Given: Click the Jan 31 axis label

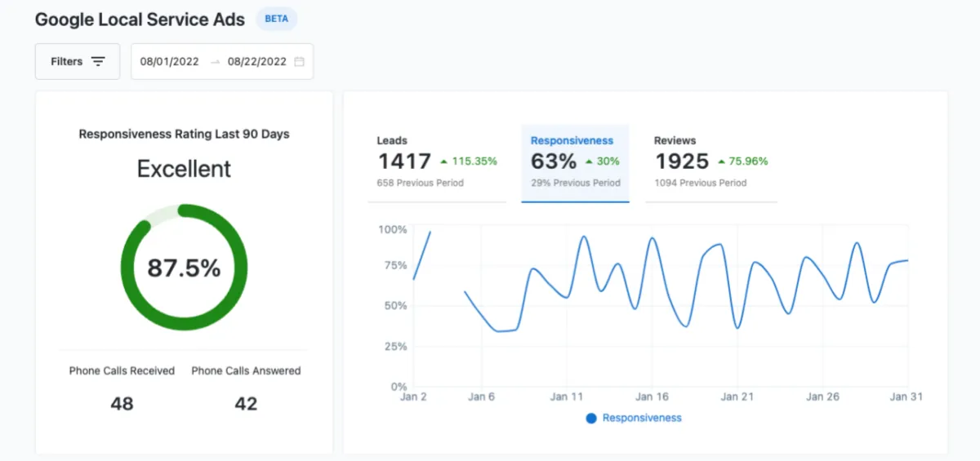Looking at the screenshot, I should (x=907, y=397).
